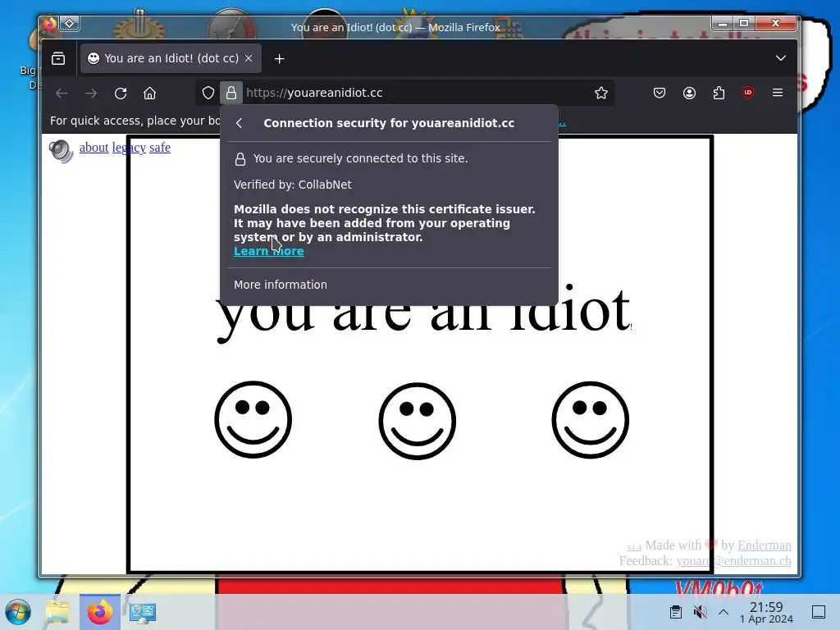Click 'Verified by: CollabNet' text
The height and width of the screenshot is (630, 840).
pos(293,185)
